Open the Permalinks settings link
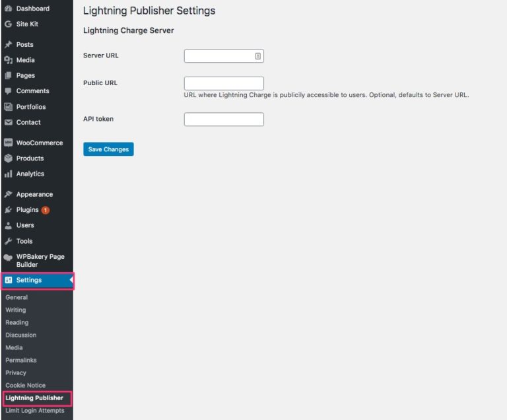Viewport: 507px width, 420px height. pos(21,361)
